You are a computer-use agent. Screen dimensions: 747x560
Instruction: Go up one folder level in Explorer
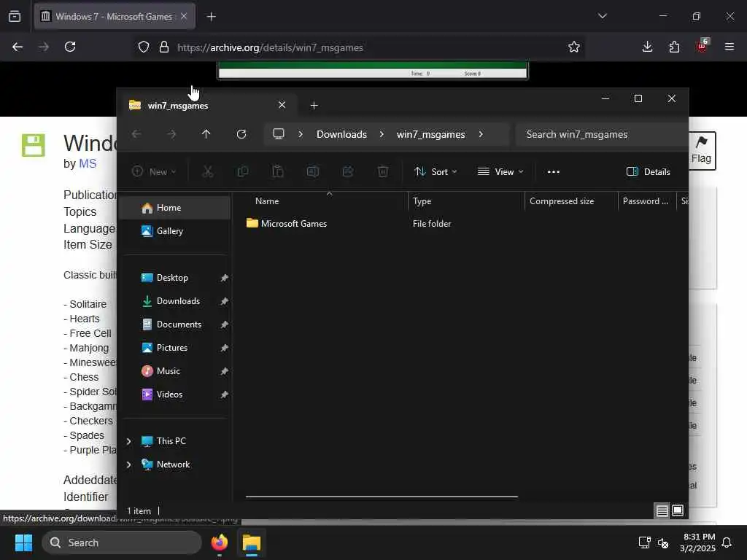[206, 134]
